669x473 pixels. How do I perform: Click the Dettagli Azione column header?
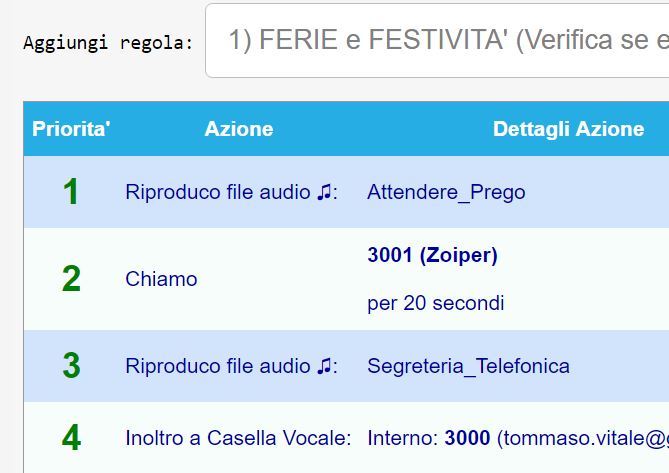point(568,129)
